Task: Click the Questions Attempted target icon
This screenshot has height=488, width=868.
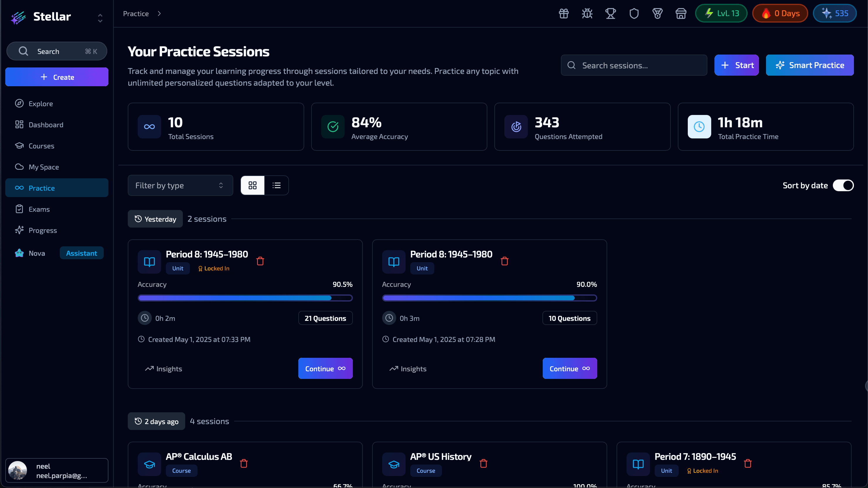Action: pos(516,127)
